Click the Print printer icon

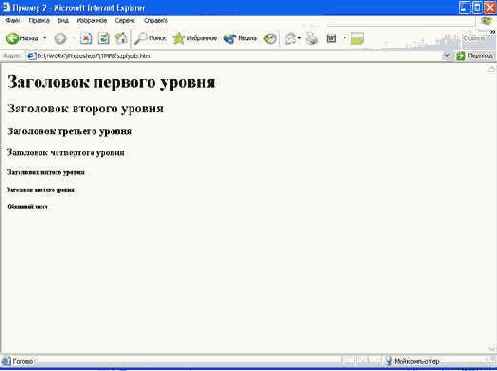(x=312, y=39)
